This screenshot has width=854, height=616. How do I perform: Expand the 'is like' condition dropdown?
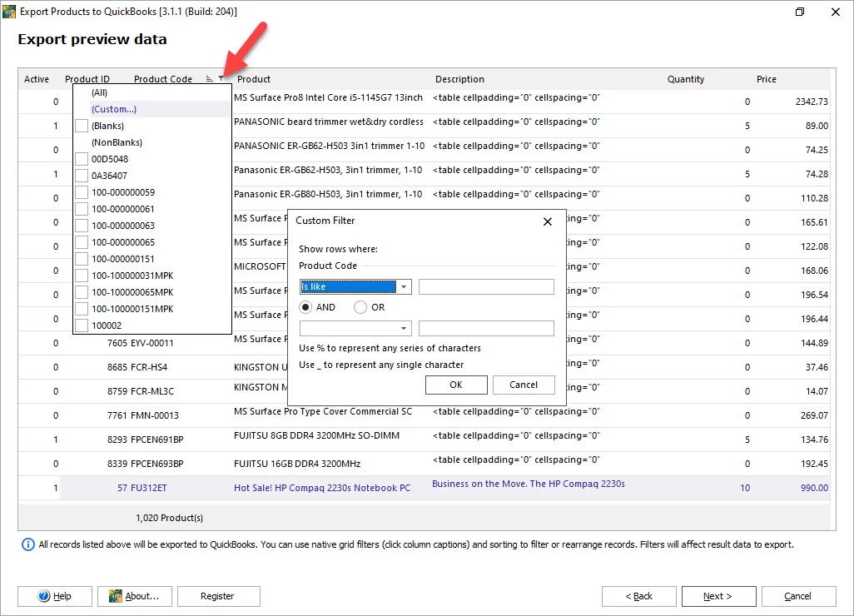pyautogui.click(x=405, y=287)
